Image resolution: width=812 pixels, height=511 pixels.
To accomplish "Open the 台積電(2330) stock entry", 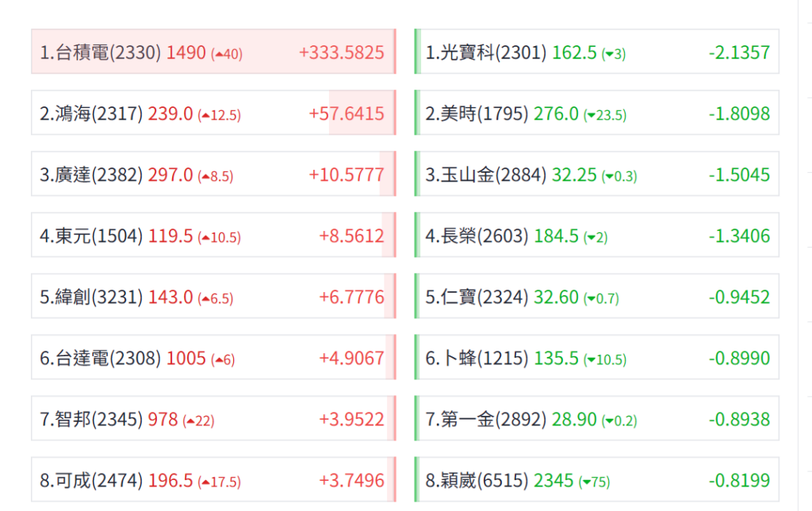I will pos(101,53).
